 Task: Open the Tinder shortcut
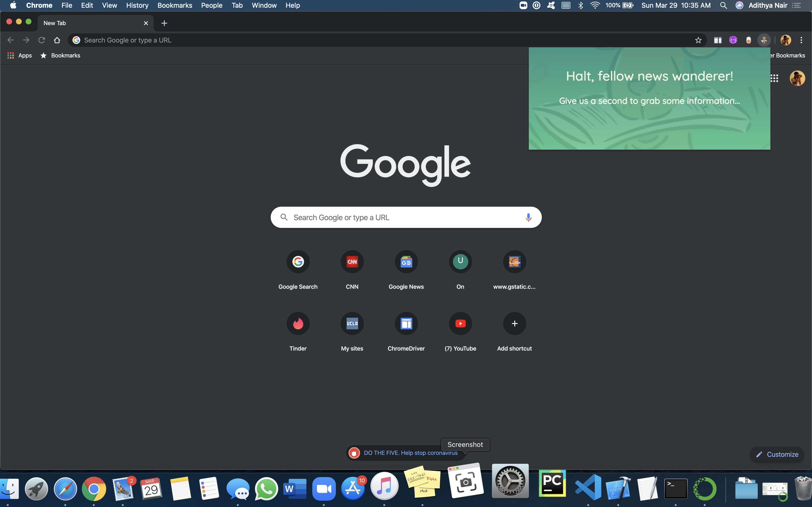point(298,324)
